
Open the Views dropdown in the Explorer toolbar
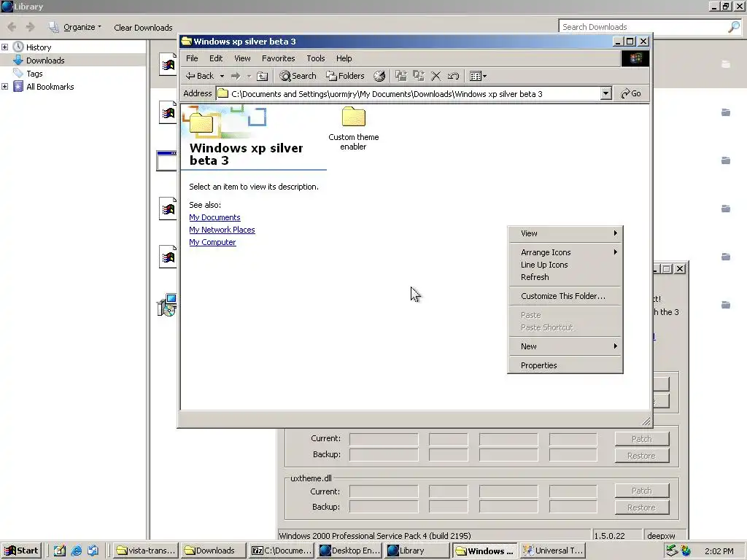[478, 76]
